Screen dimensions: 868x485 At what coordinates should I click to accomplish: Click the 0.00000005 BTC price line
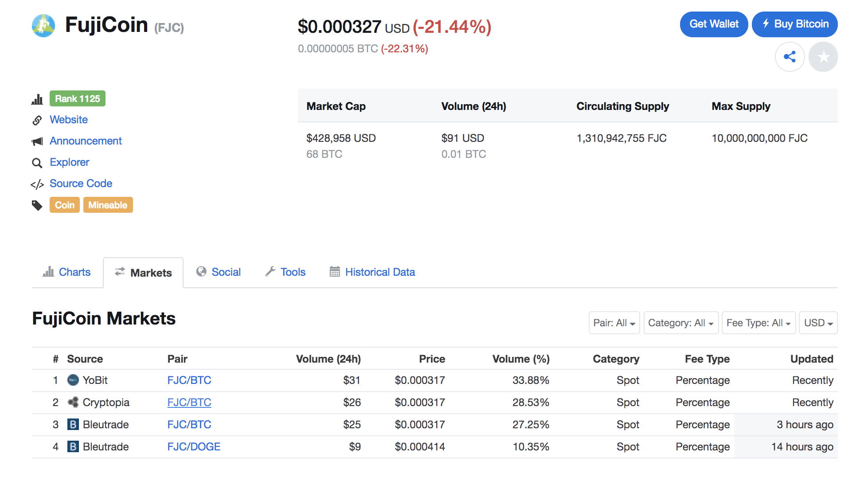coord(363,48)
